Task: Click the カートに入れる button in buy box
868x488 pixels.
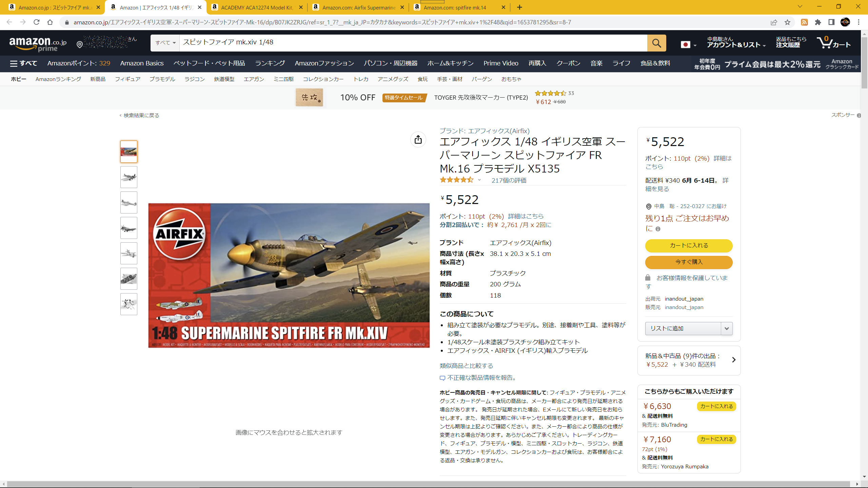Action: click(x=689, y=246)
